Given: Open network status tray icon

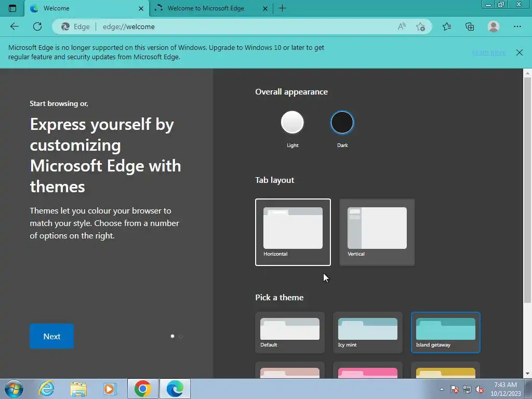Looking at the screenshot, I should pyautogui.click(x=467, y=389).
